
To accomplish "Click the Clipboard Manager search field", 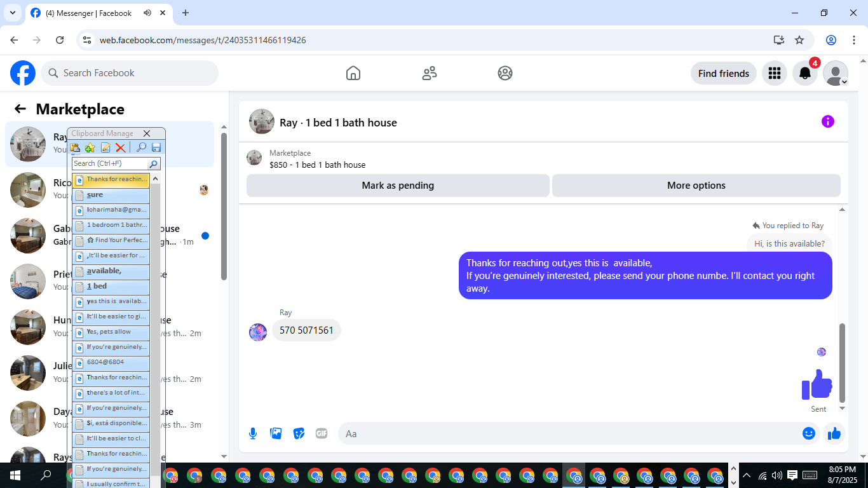I will [x=110, y=163].
